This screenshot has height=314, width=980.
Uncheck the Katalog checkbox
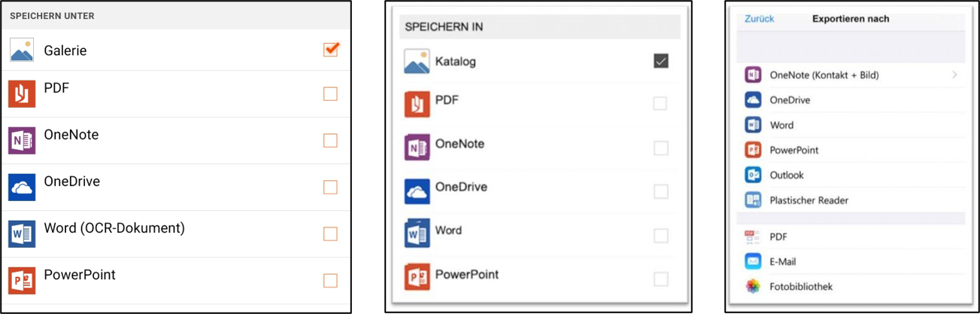click(x=660, y=62)
